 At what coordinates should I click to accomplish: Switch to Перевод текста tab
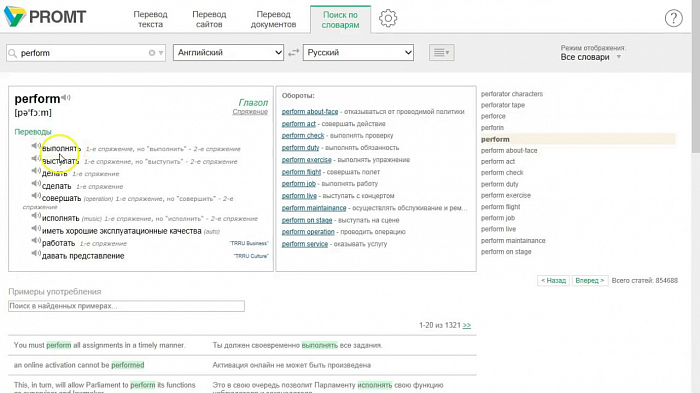point(150,19)
